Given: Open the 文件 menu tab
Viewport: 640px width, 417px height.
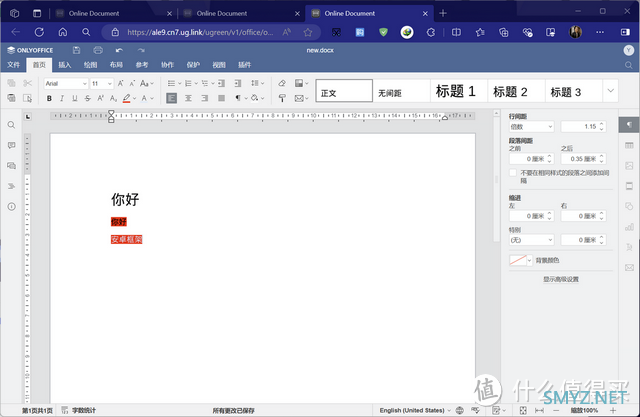Looking at the screenshot, I should [x=14, y=65].
